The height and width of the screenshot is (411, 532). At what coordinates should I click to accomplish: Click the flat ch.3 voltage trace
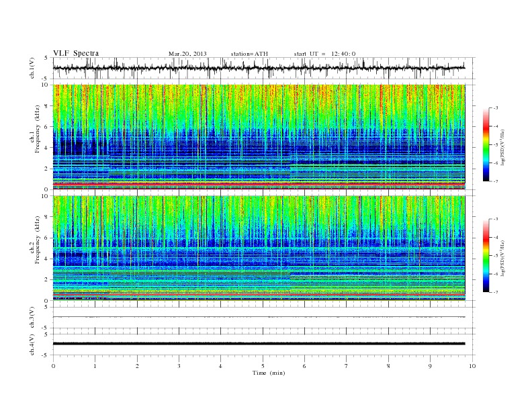coord(259,317)
